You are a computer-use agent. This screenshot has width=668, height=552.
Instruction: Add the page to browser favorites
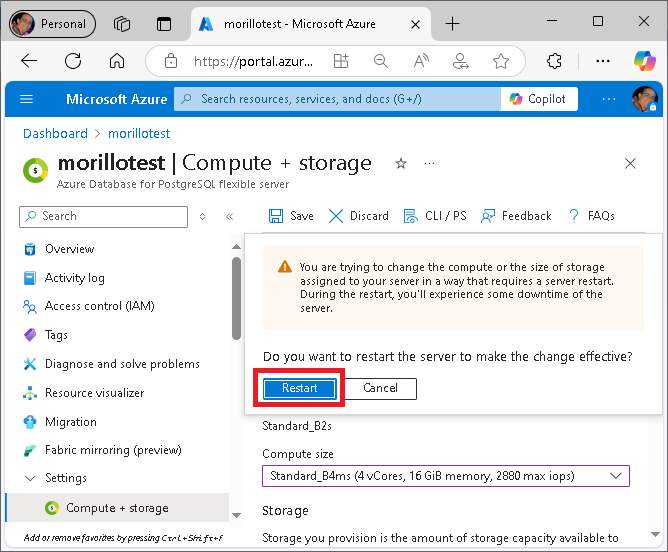point(501,61)
